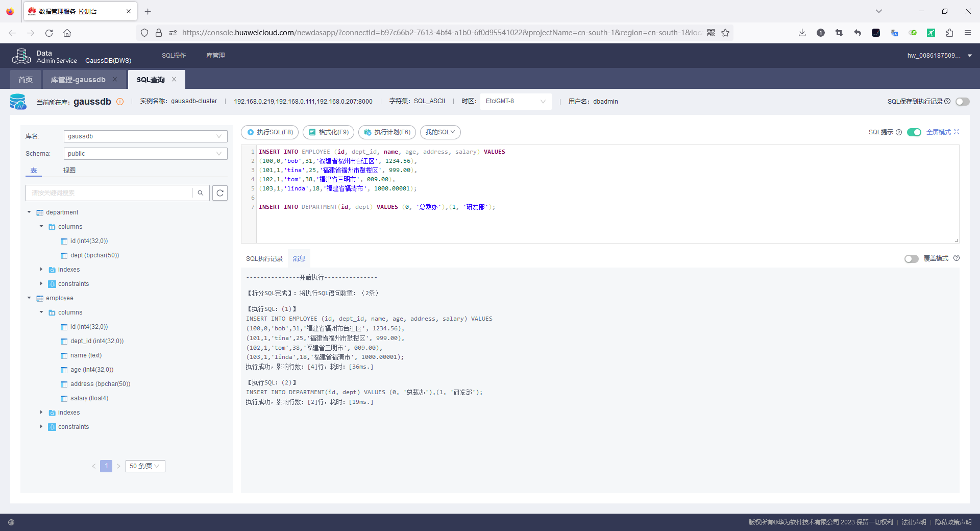Open the 库管理 menu

[215, 56]
